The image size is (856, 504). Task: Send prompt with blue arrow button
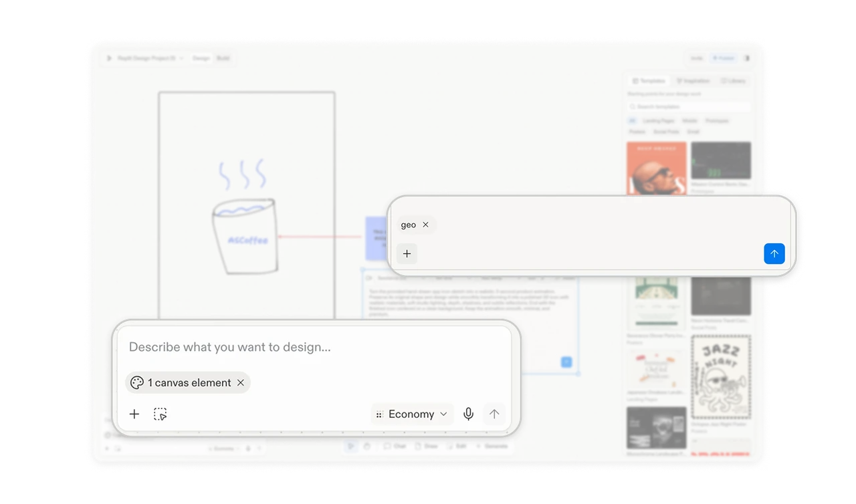point(774,254)
